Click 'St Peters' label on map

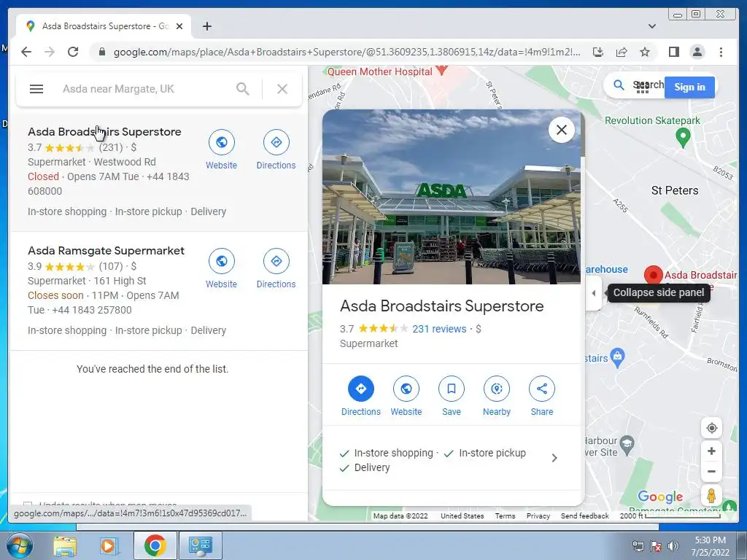pyautogui.click(x=675, y=190)
